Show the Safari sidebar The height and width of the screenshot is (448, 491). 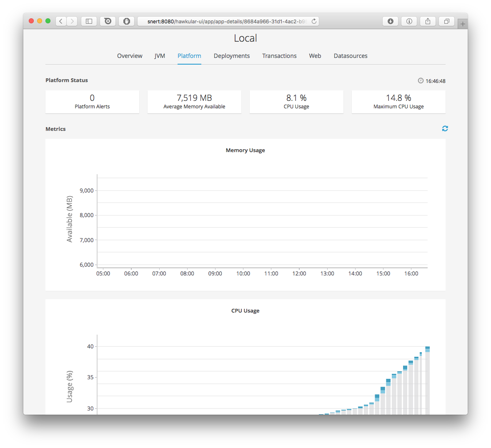(89, 21)
